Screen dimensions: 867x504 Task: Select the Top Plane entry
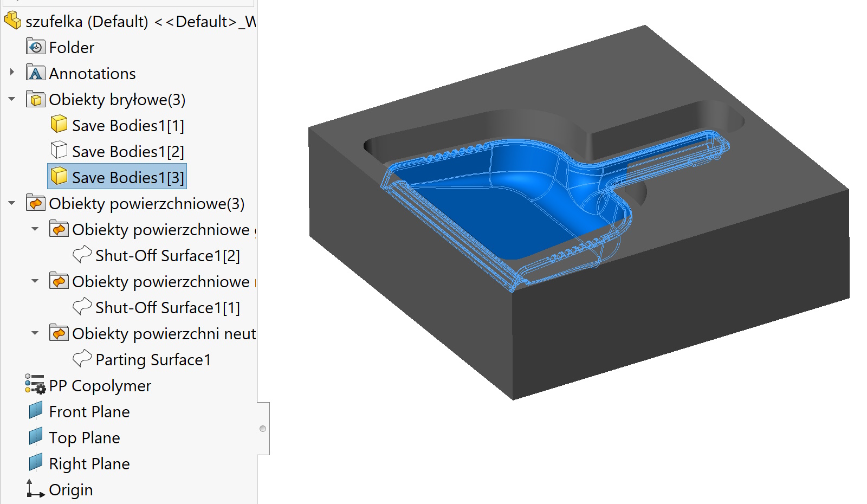84,437
